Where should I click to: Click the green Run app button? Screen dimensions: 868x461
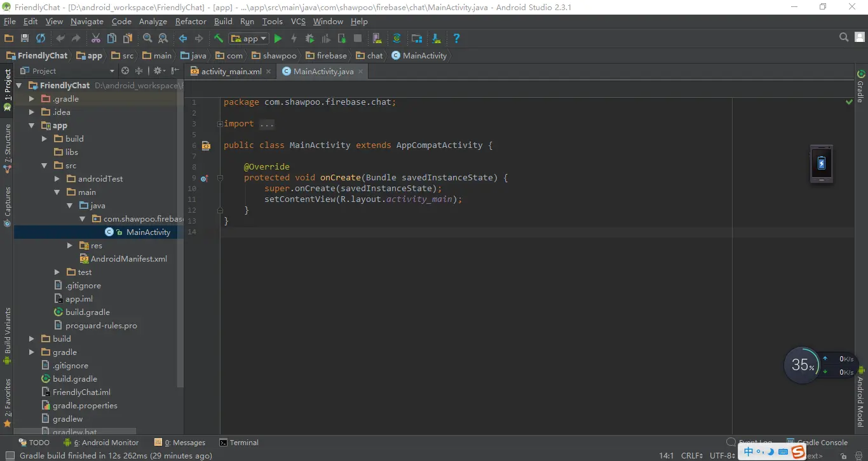[278, 39]
